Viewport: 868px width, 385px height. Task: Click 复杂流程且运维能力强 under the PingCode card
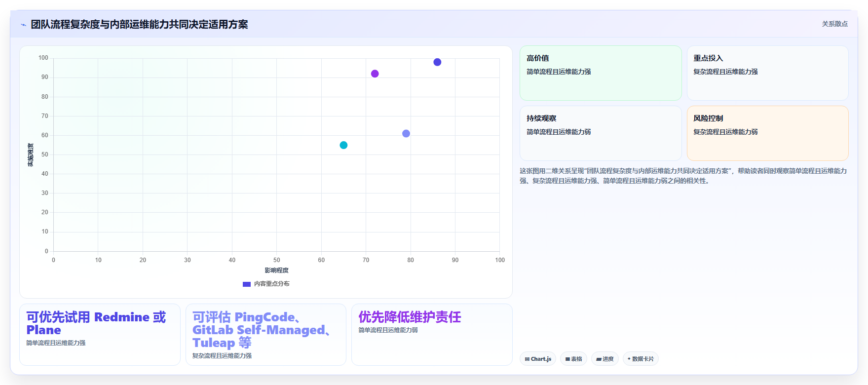[x=222, y=356]
